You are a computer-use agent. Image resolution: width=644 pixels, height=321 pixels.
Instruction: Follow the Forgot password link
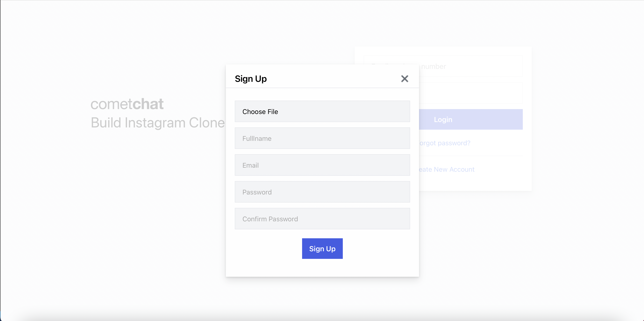445,143
